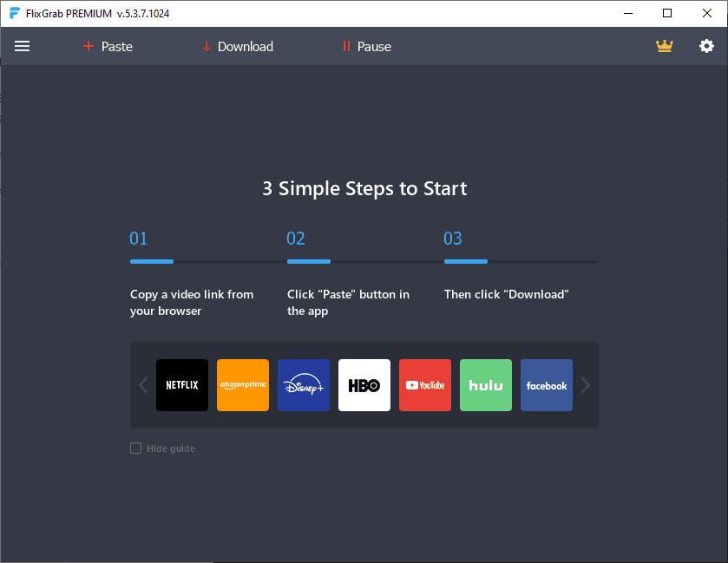Select the Facebook service tile
The width and height of the screenshot is (728, 563).
pyautogui.click(x=547, y=385)
